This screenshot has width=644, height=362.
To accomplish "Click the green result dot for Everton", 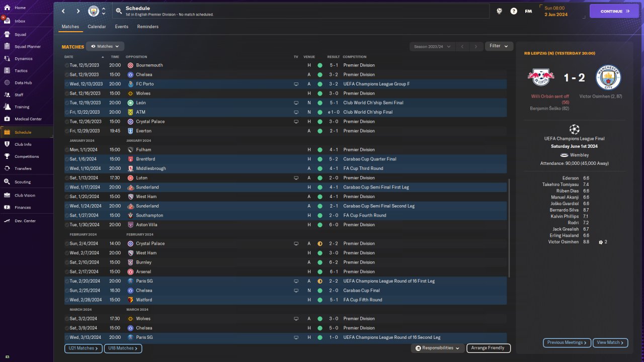I will click(x=319, y=131).
